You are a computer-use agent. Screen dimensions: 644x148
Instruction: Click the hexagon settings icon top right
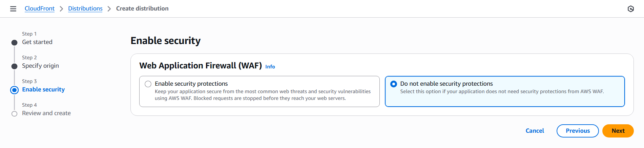[630, 9]
